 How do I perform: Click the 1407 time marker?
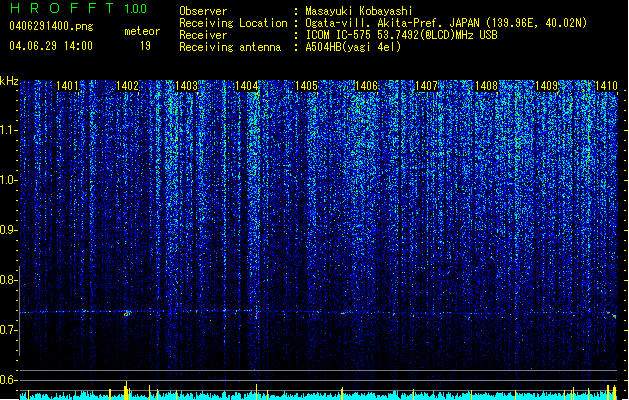(426, 86)
